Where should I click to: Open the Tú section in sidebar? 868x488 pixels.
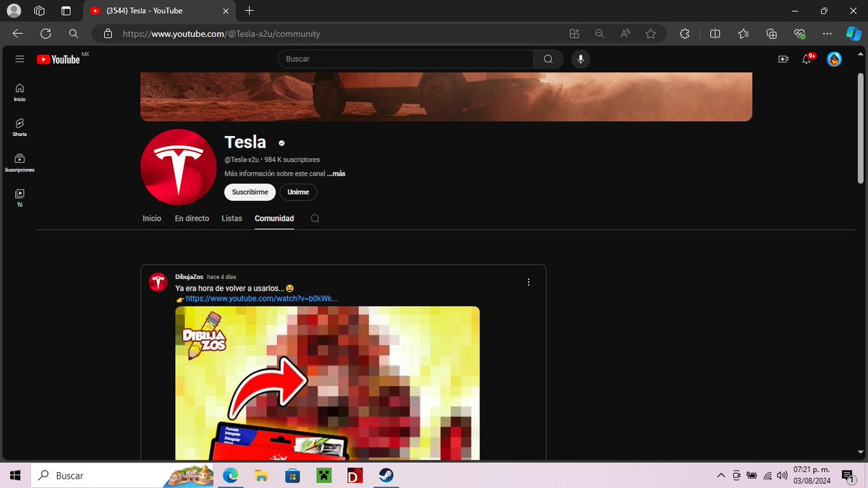(x=20, y=198)
